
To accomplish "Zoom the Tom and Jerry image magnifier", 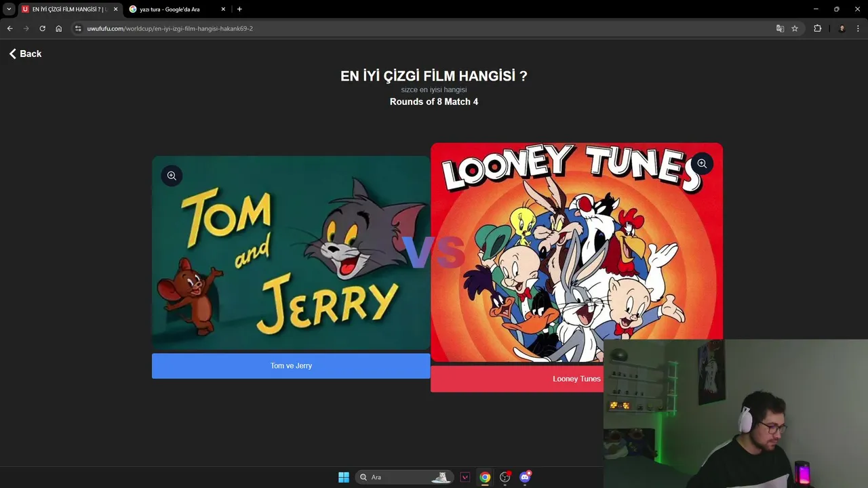I will click(x=172, y=176).
